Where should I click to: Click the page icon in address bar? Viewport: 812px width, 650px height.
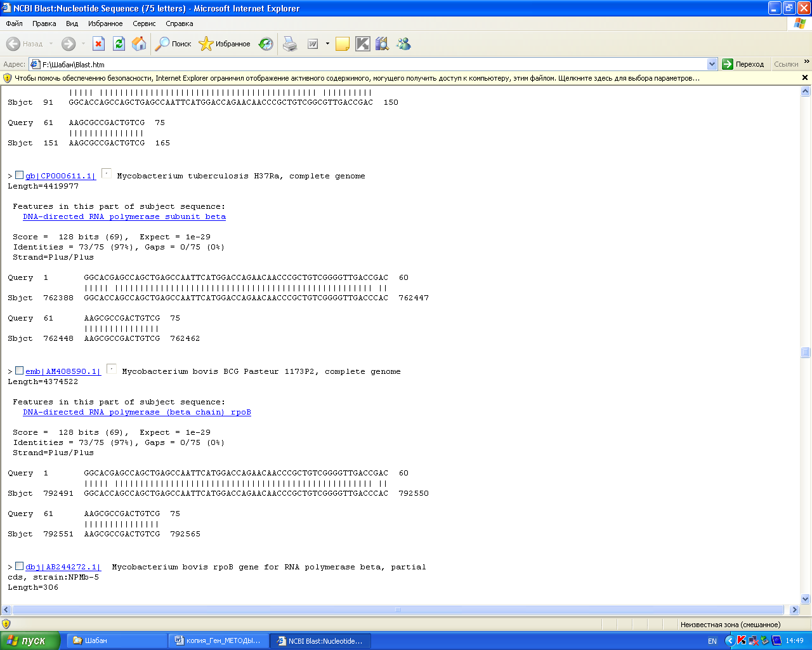(x=35, y=64)
